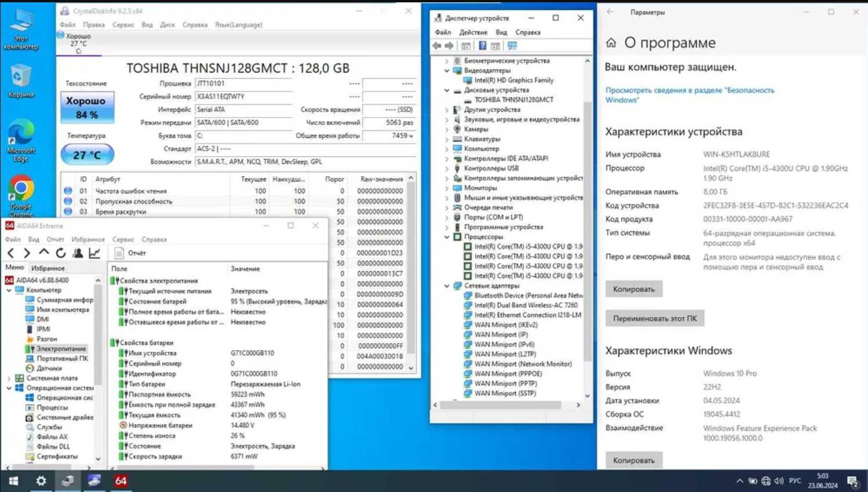Launch Google Chrome from desktop
Image resolution: width=868 pixels, height=492 pixels.
(21, 196)
